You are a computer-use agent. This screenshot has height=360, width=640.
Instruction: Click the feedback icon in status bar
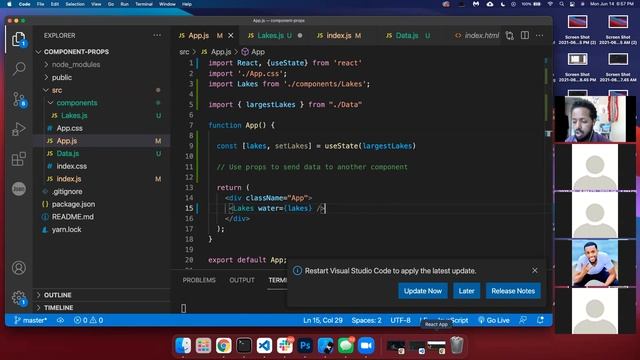(x=523, y=320)
